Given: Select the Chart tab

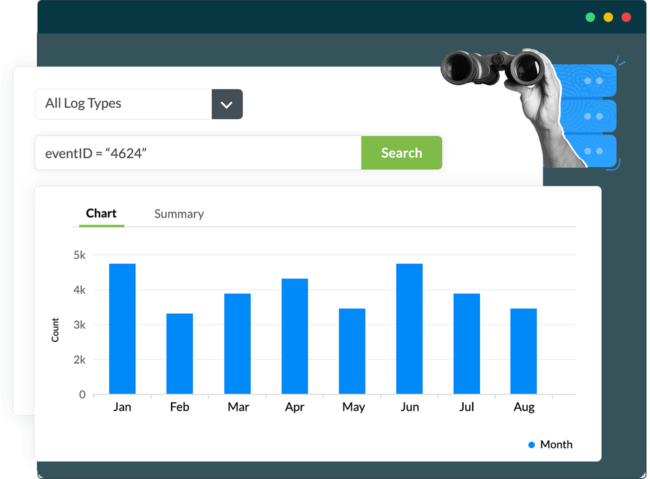Looking at the screenshot, I should pos(101,213).
